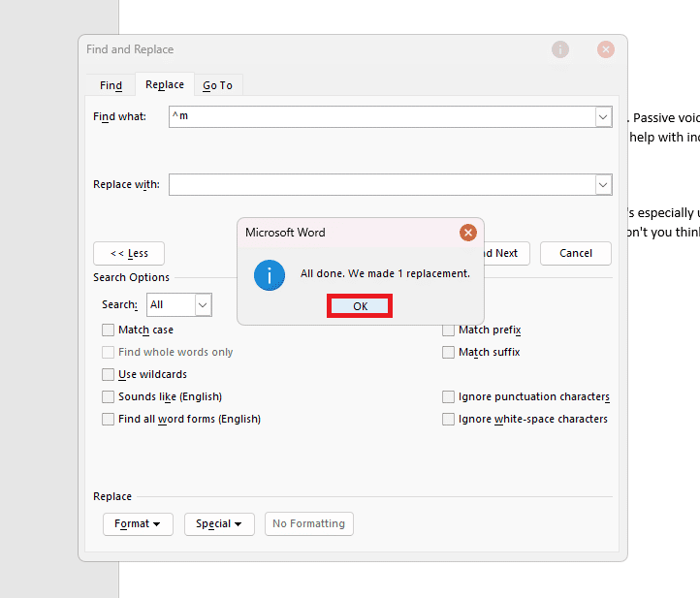Open the Format dropdown button
The image size is (700, 598).
tap(138, 524)
